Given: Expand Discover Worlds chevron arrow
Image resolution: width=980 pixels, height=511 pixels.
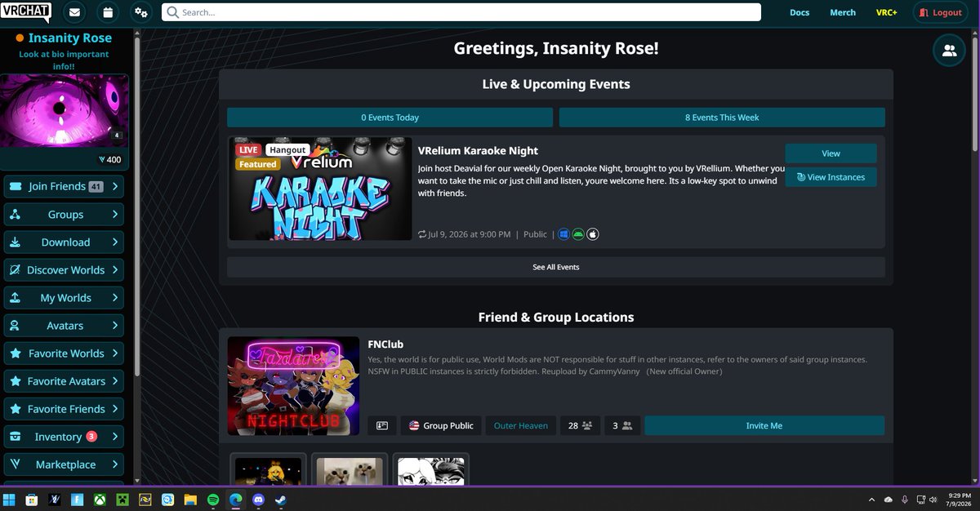Looking at the screenshot, I should pos(115,270).
